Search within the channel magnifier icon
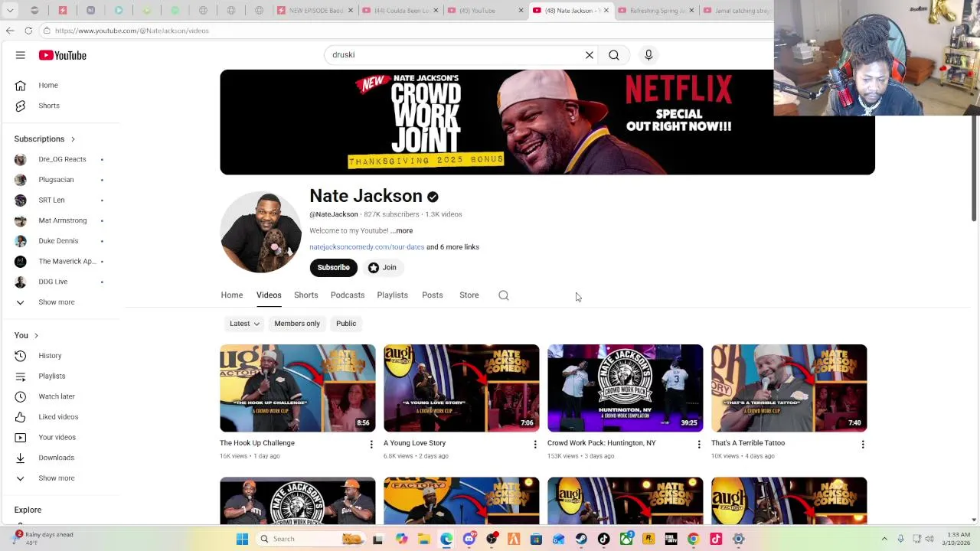Viewport: 980px width, 551px height. coord(504,295)
